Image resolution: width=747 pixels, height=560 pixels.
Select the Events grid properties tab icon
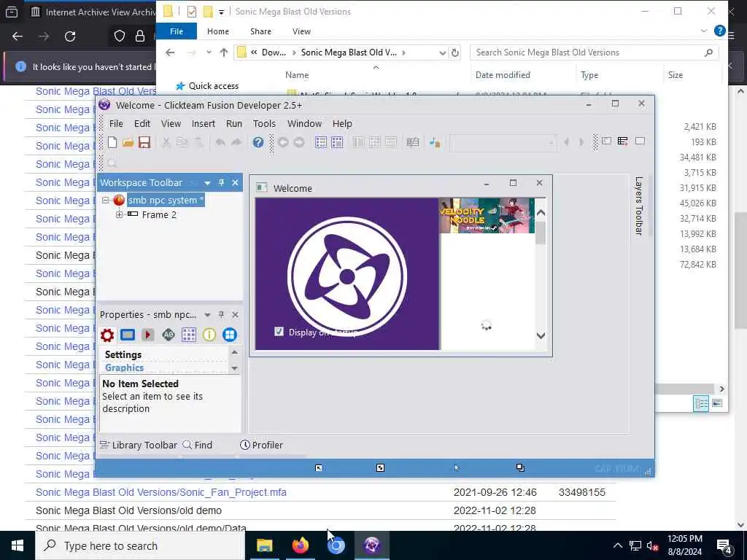coord(189,335)
